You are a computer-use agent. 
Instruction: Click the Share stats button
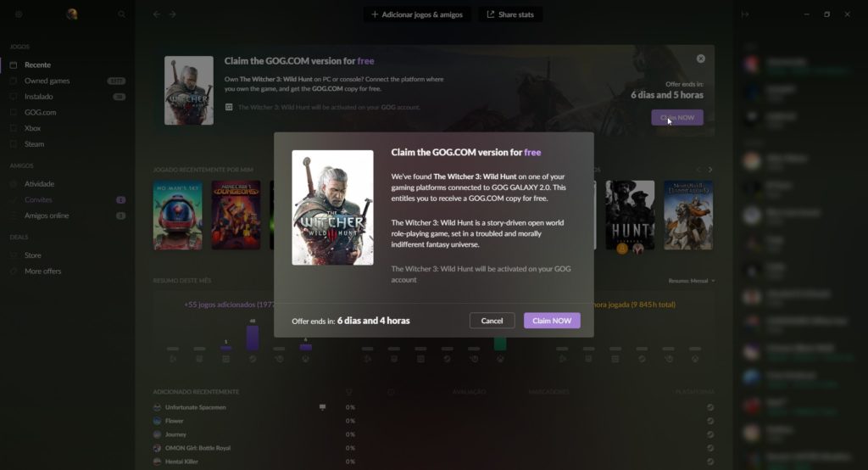[510, 14]
